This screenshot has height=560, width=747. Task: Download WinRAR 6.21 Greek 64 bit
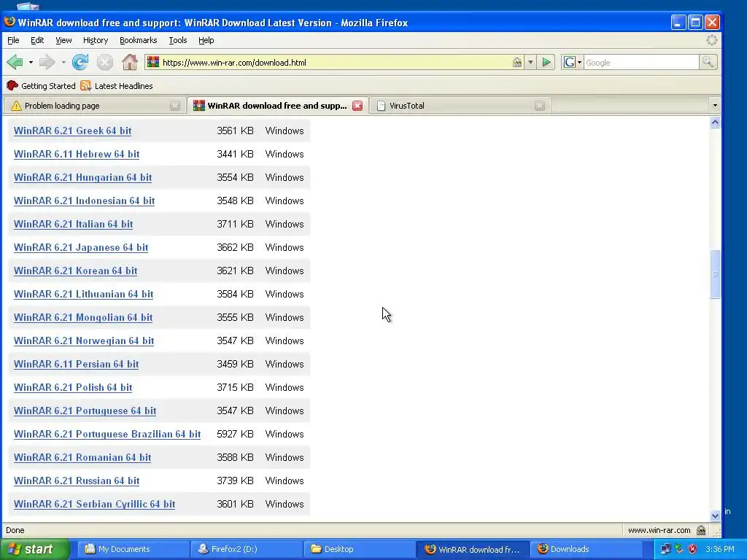72,131
